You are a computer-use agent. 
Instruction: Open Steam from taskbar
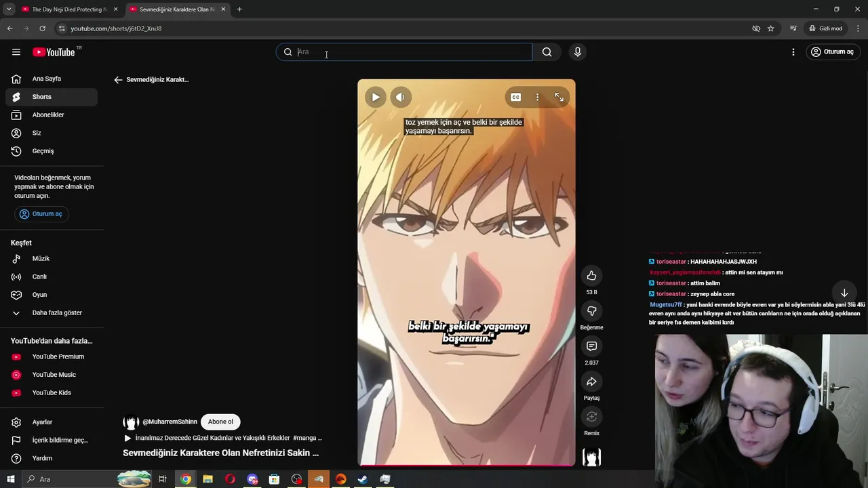[x=363, y=479]
